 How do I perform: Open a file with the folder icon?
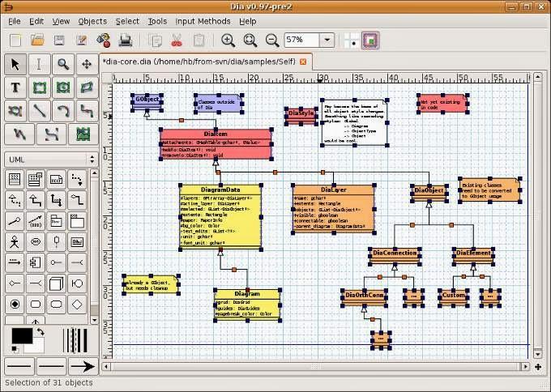coord(37,40)
